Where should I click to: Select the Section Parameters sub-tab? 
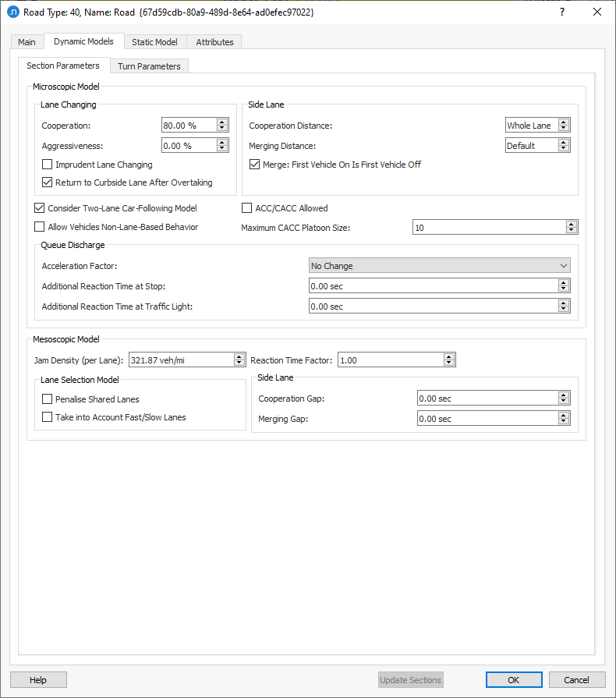63,66
